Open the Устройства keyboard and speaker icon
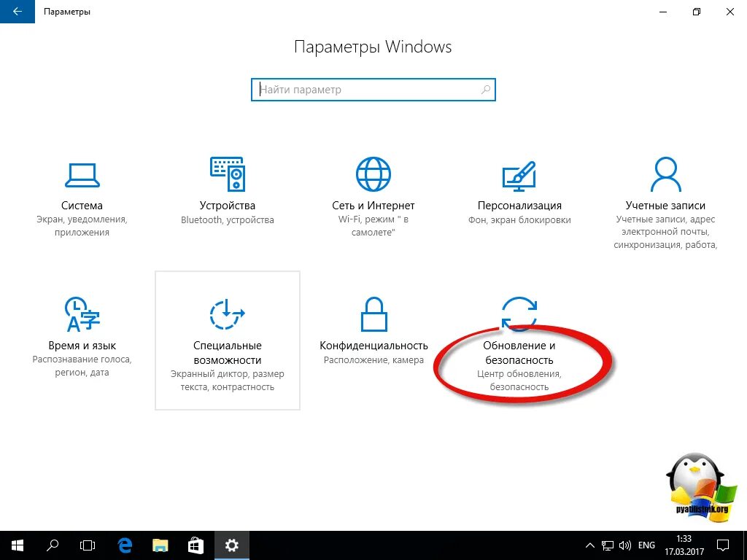The image size is (747, 560). coord(228,174)
